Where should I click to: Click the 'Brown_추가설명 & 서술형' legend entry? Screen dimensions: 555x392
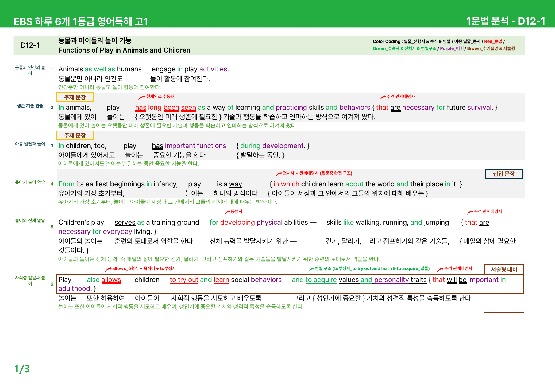491,48
